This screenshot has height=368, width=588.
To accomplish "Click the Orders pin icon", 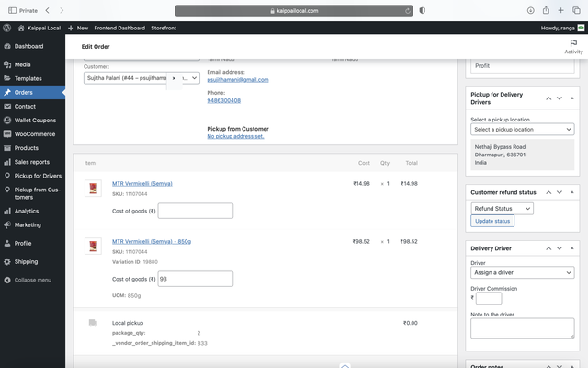I will point(7,92).
